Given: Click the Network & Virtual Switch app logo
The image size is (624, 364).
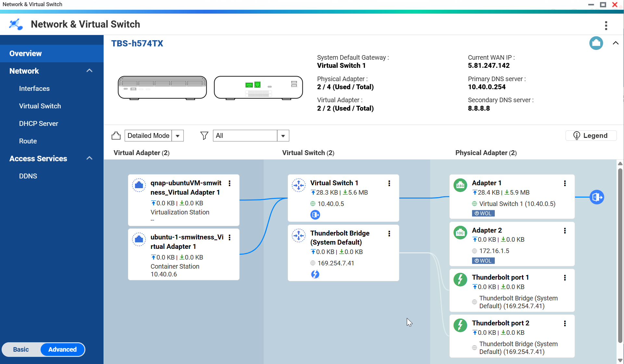Looking at the screenshot, I should [x=16, y=24].
